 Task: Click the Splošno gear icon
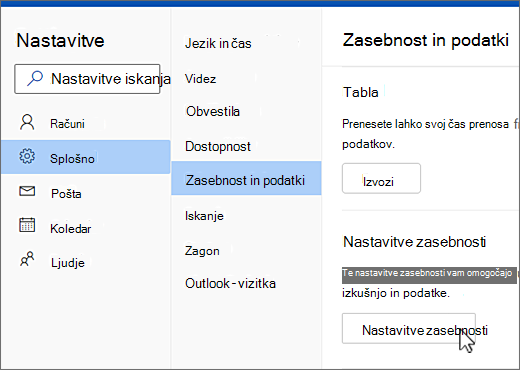point(27,156)
